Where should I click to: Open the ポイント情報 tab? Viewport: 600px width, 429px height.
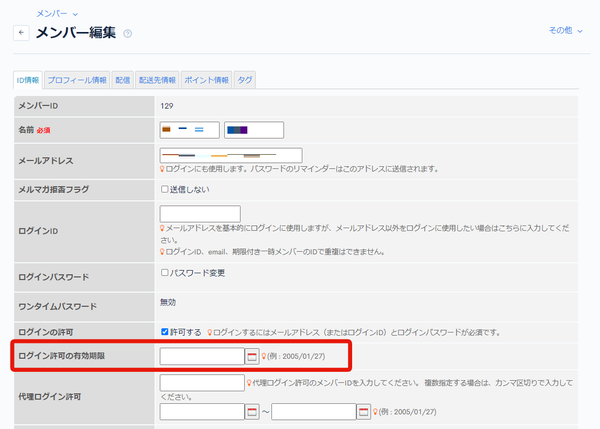[x=207, y=80]
